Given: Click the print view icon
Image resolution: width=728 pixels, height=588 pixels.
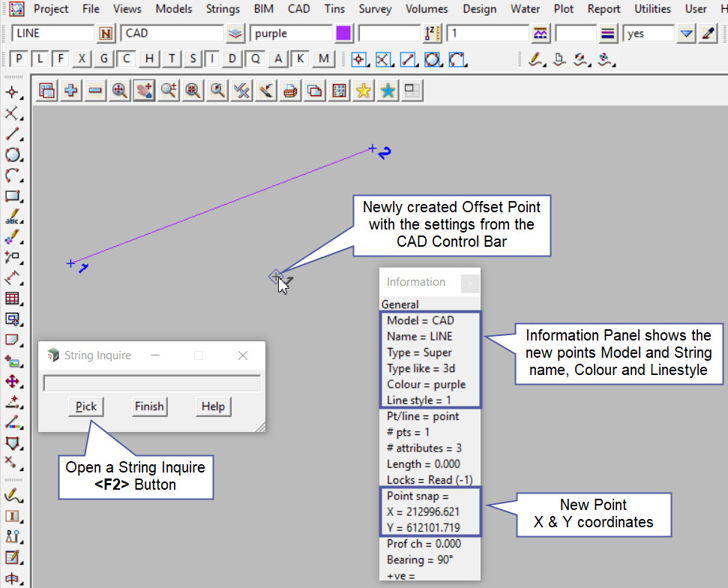Looking at the screenshot, I should click(290, 91).
